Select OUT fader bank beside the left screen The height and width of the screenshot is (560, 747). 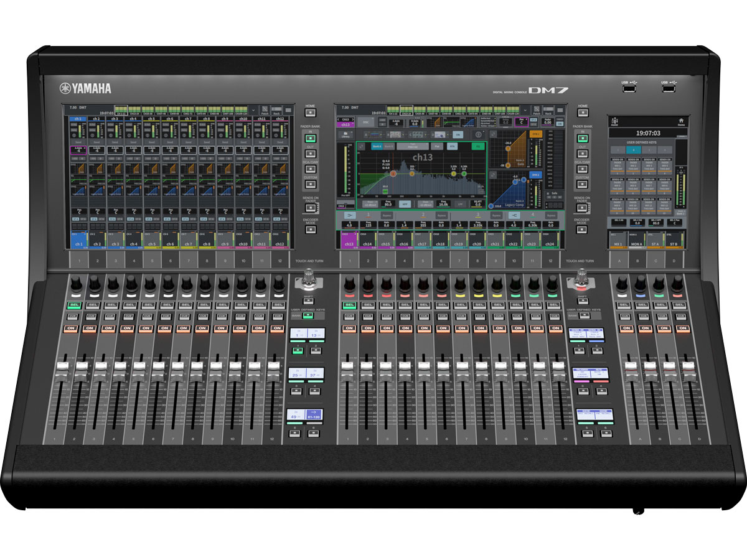click(310, 153)
